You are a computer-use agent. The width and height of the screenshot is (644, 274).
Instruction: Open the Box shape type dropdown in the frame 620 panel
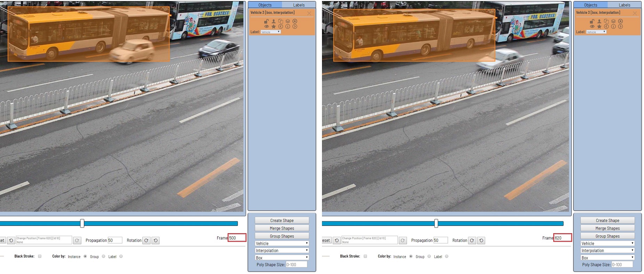[x=607, y=258]
